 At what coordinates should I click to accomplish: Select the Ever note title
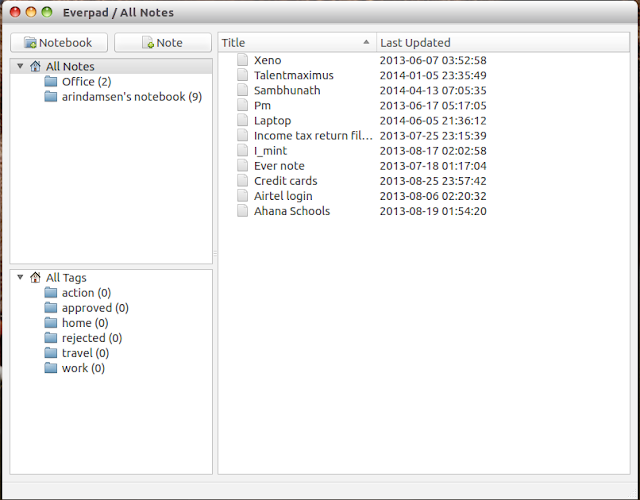pyautogui.click(x=279, y=166)
